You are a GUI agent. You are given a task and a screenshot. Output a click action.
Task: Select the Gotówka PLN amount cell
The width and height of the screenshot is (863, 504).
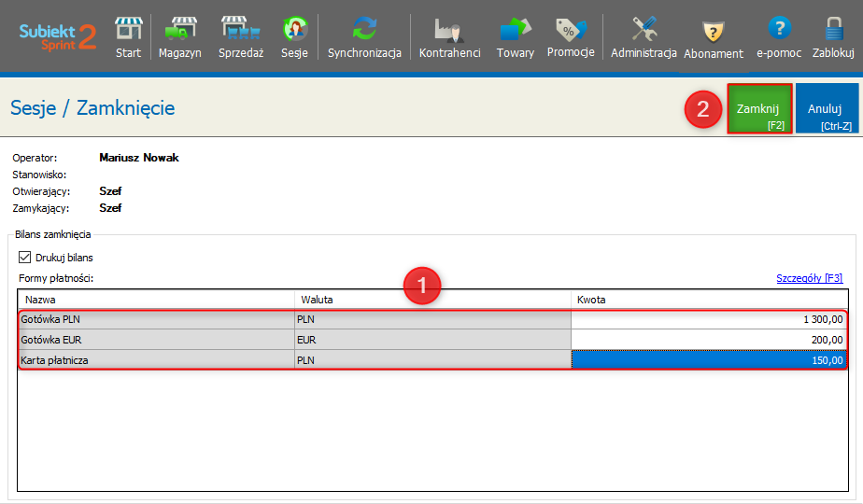pyautogui.click(x=709, y=319)
